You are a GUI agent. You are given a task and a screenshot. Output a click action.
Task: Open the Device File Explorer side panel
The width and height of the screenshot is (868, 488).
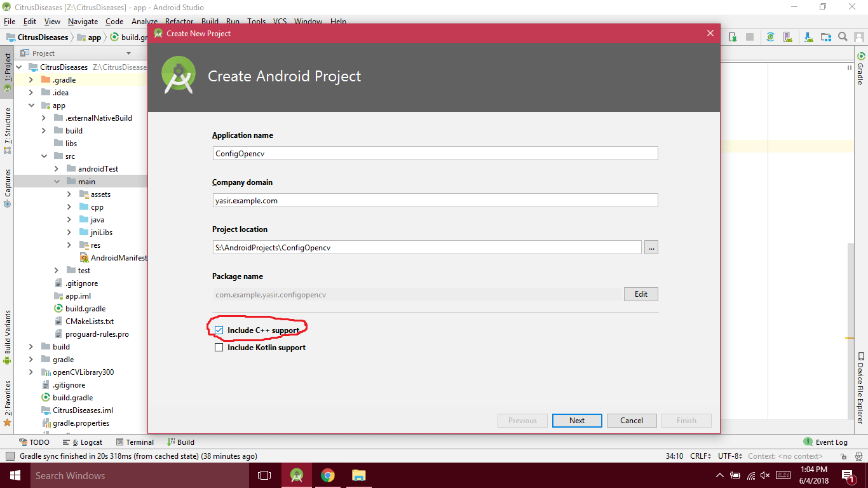click(x=861, y=388)
